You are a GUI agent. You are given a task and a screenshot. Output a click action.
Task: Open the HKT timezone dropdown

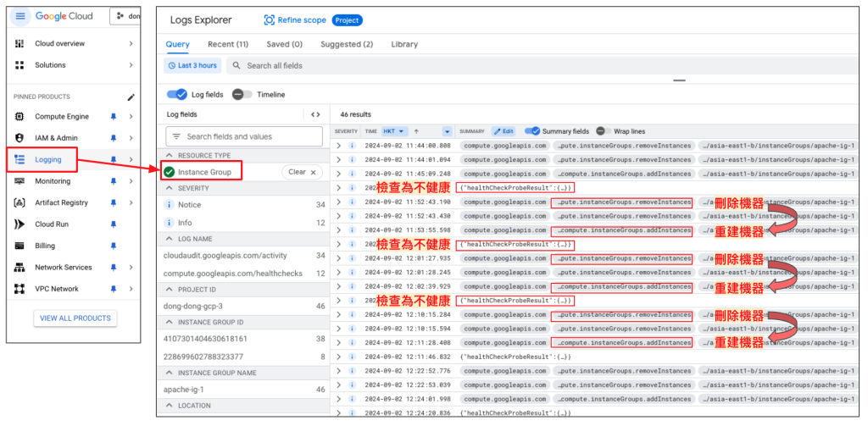395,131
